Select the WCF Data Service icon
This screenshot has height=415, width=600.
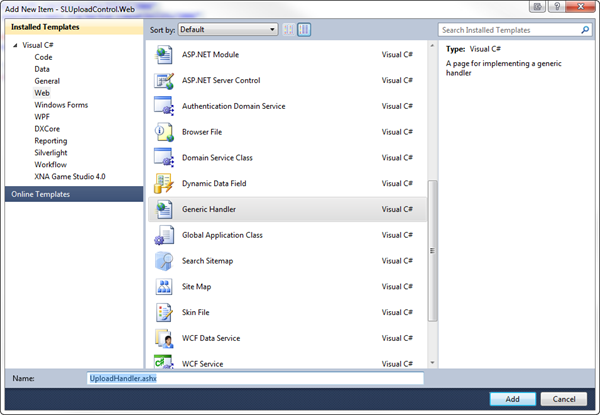164,338
